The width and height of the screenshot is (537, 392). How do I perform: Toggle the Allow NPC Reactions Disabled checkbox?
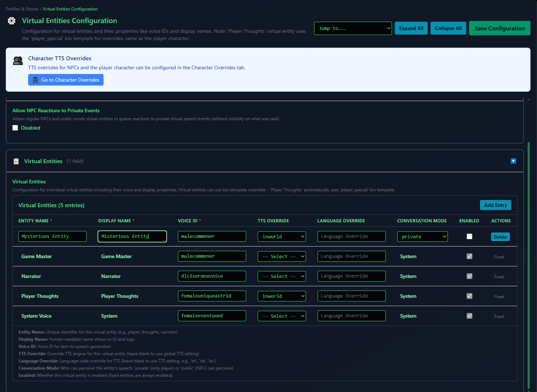[15, 128]
